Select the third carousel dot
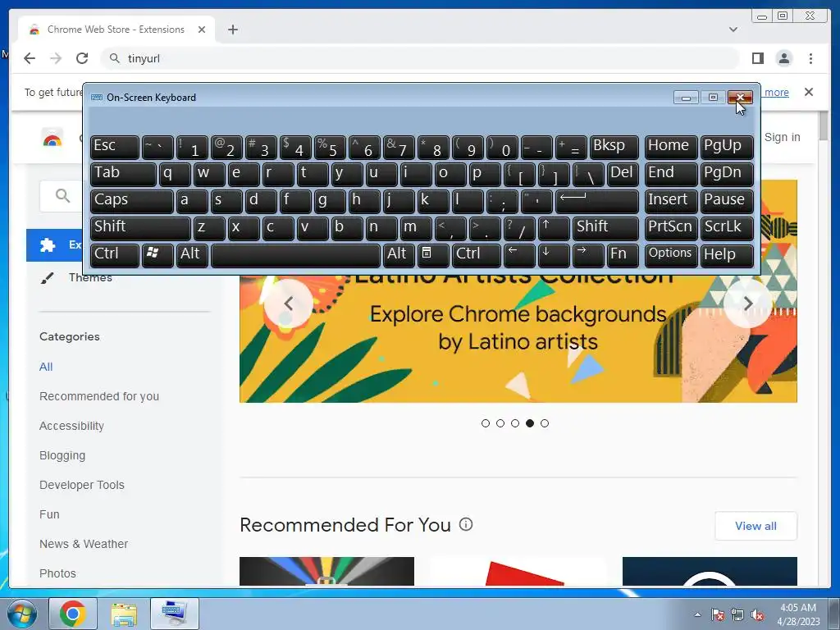This screenshot has width=840, height=630. [515, 423]
